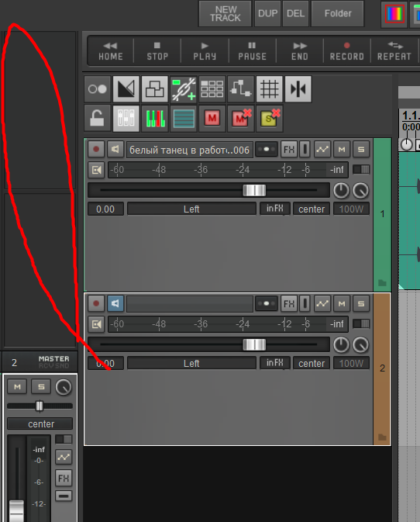Open track 1 envelope button
The width and height of the screenshot is (420, 522).
[x=322, y=150]
